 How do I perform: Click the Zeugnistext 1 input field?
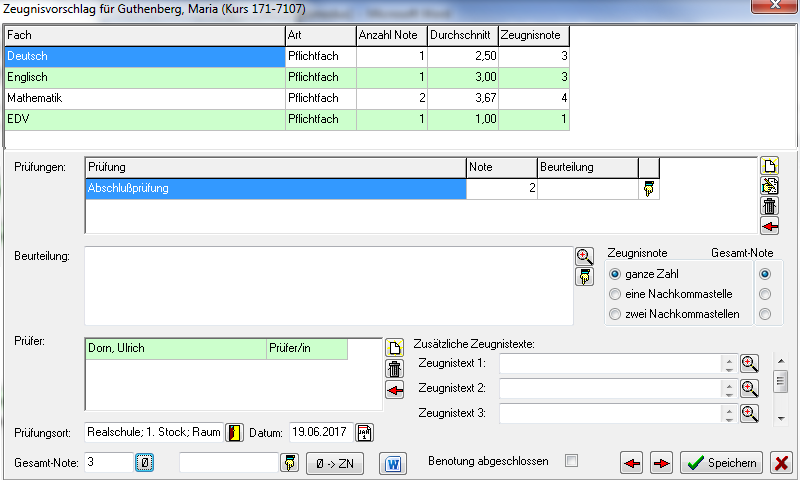point(611,364)
